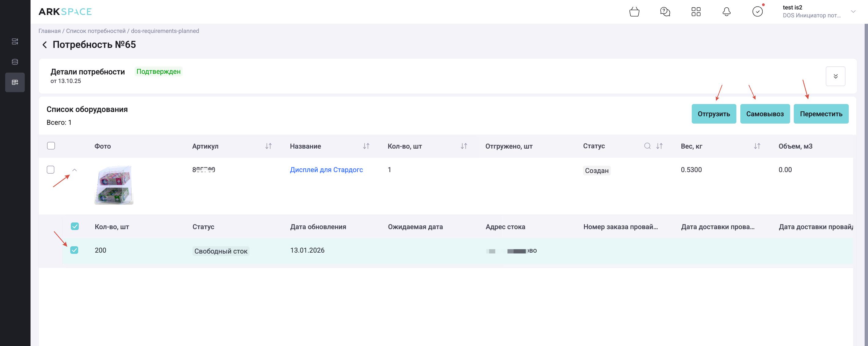Click the product photo thumbnail

coord(114,185)
